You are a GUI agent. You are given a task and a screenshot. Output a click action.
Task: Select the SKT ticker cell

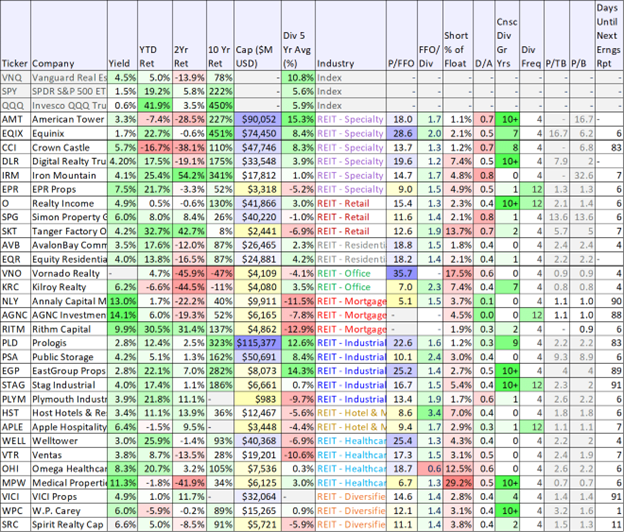pyautogui.click(x=15, y=231)
